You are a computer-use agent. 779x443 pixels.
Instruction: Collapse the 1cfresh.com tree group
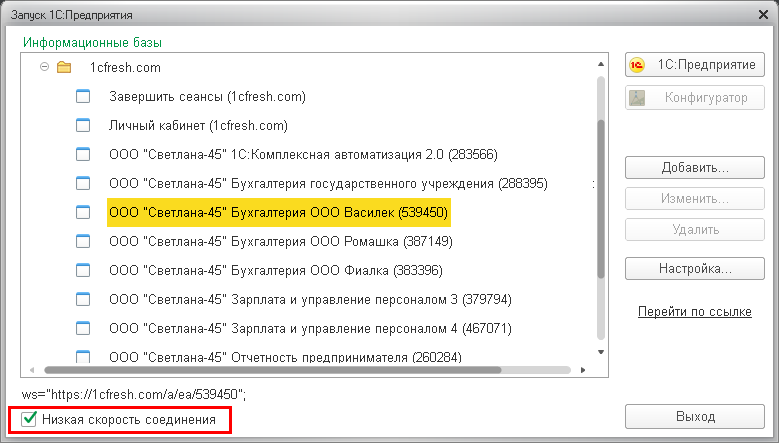tap(44, 68)
